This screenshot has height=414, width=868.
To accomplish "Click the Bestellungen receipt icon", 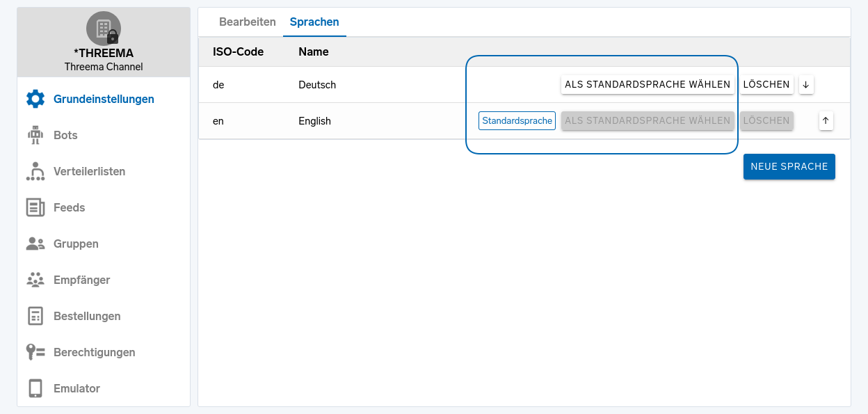I will coord(35,316).
